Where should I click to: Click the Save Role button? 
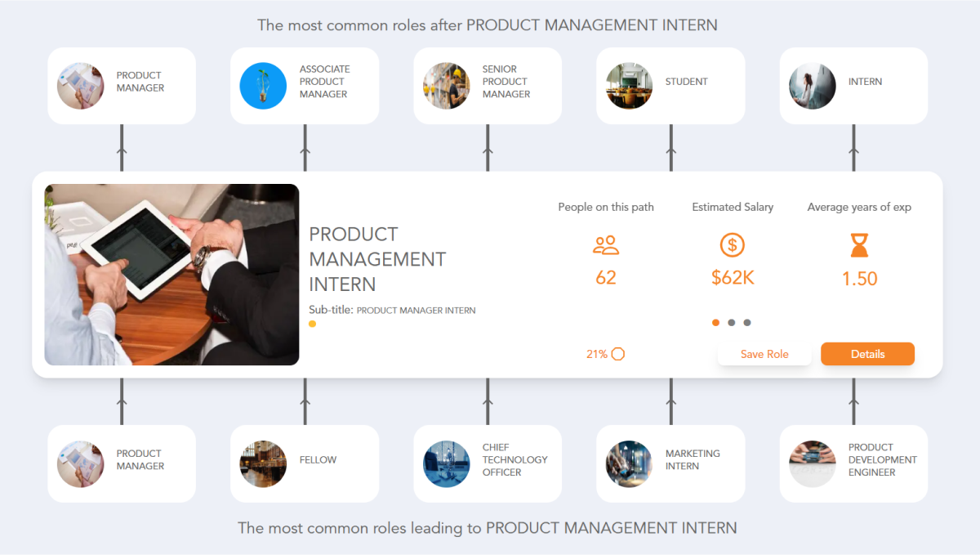click(x=764, y=354)
